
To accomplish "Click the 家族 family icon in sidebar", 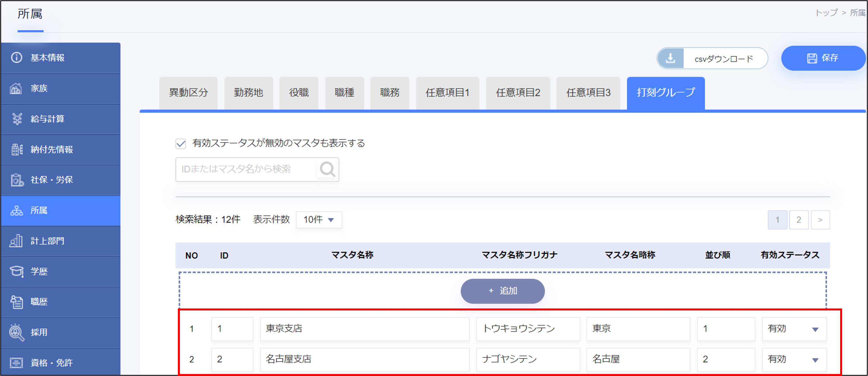I will pyautogui.click(x=16, y=89).
